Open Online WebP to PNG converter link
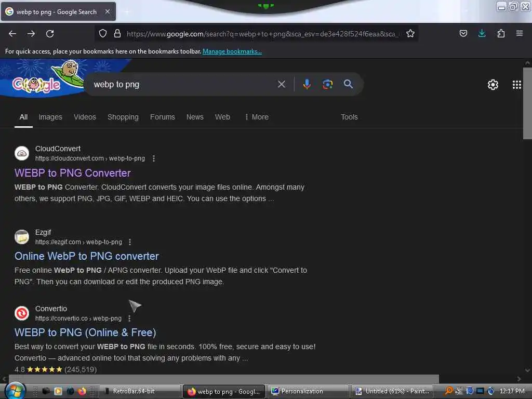The height and width of the screenshot is (399, 532). point(87,256)
